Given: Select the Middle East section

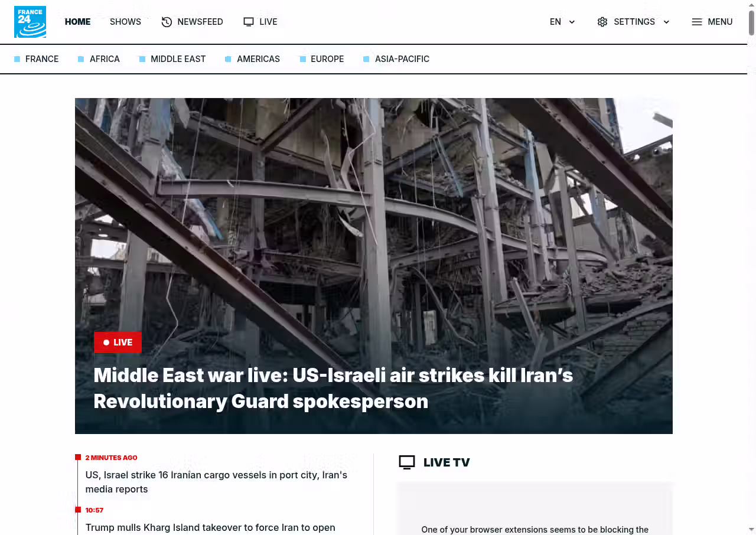Looking at the screenshot, I should click(178, 59).
